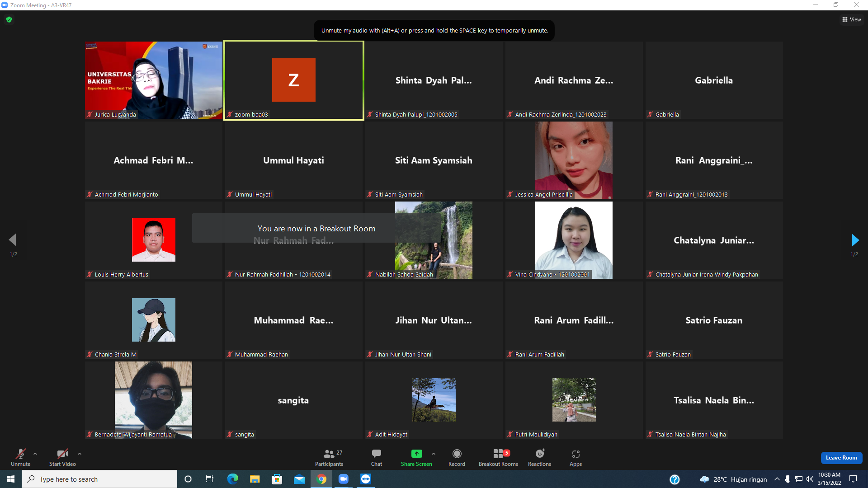The width and height of the screenshot is (868, 488).
Task: Open video options arrow next to Start Video
Action: (x=80, y=454)
